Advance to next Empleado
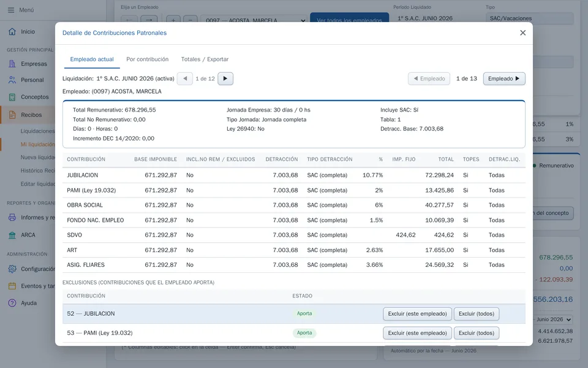This screenshot has height=368, width=588. tap(504, 79)
